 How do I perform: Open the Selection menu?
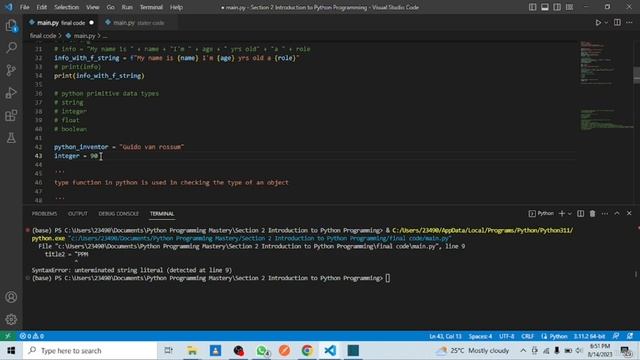(x=67, y=7)
